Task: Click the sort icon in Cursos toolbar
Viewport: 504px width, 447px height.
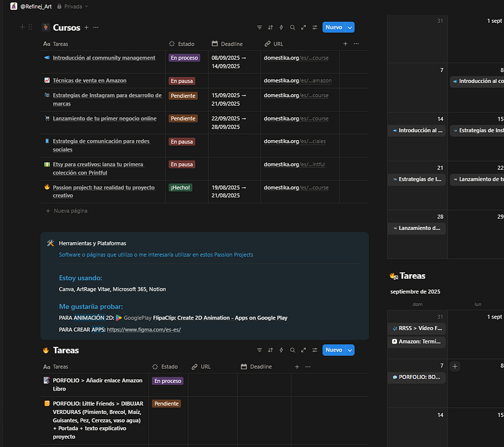Action: point(270,28)
